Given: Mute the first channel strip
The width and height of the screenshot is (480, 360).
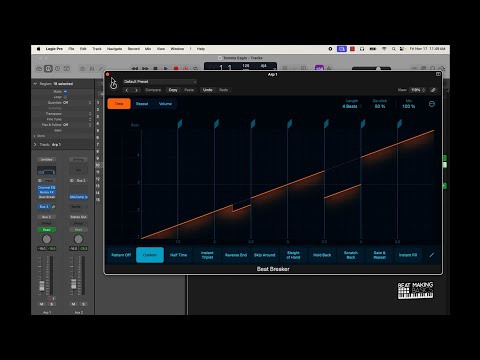Looking at the screenshot, I should [42, 304].
